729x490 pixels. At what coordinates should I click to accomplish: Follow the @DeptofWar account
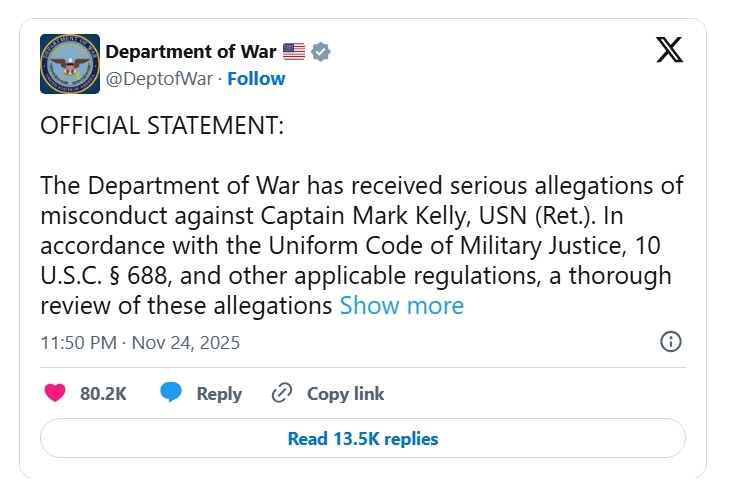256,78
